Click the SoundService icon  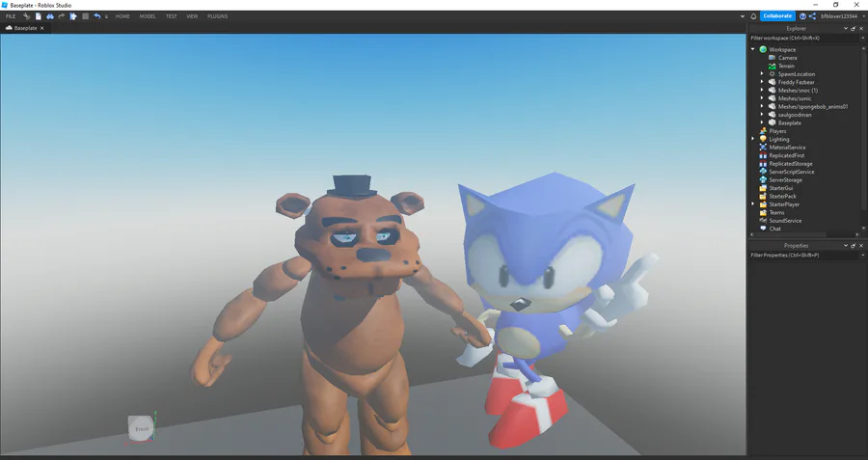(763, 220)
